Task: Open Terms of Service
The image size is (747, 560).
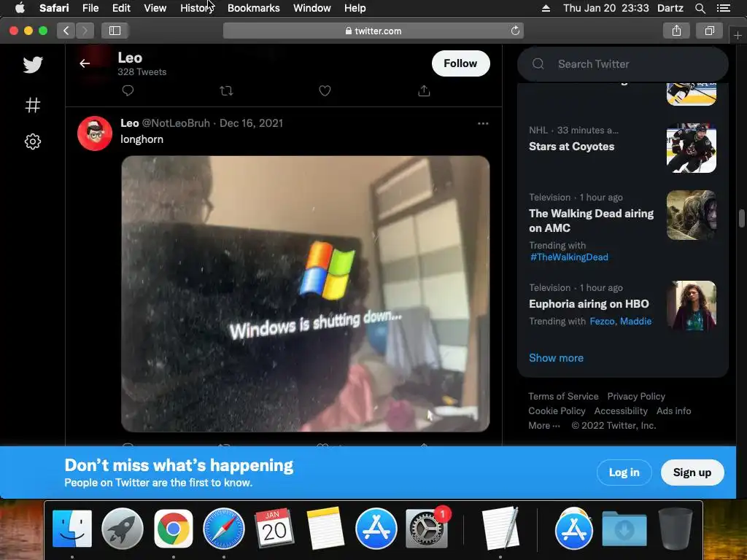Action: pos(563,396)
